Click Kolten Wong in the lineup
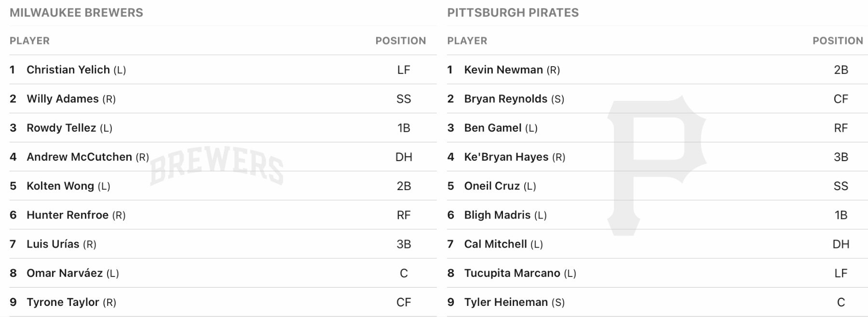This screenshot has width=868, height=317. (x=60, y=186)
